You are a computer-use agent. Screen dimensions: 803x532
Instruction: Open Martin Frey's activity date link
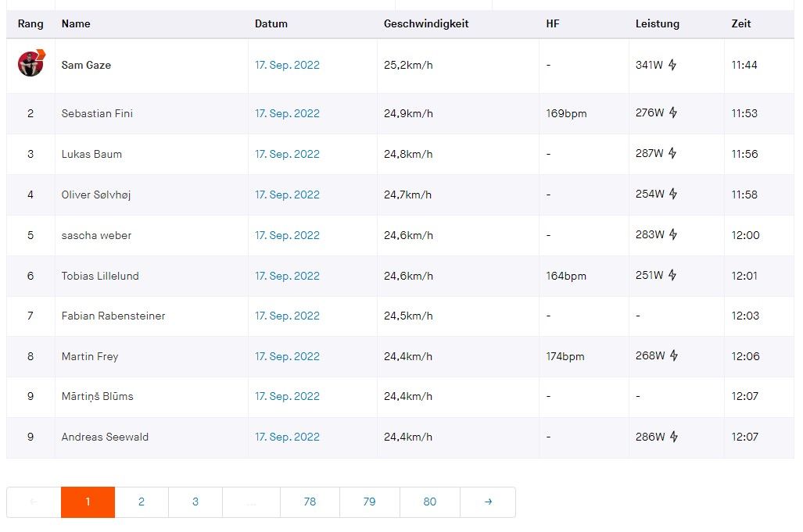pyautogui.click(x=287, y=356)
